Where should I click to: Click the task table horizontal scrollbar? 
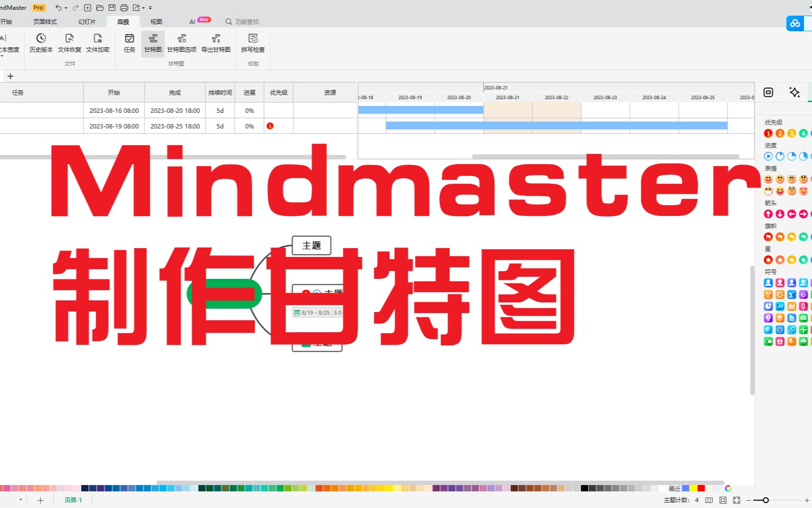(x=173, y=157)
